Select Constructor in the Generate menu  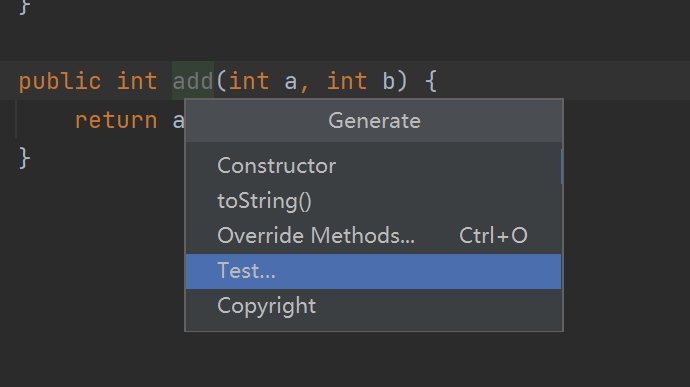373,166
